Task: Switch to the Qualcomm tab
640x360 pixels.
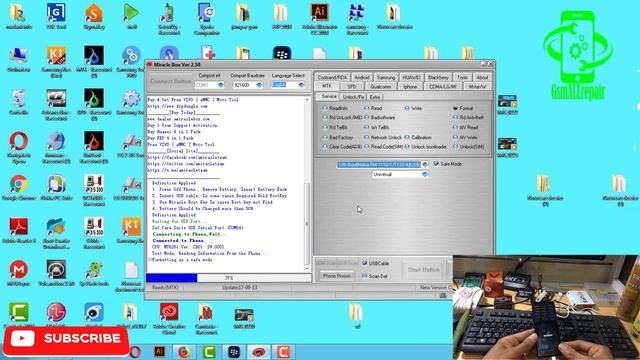Action: coord(380,87)
